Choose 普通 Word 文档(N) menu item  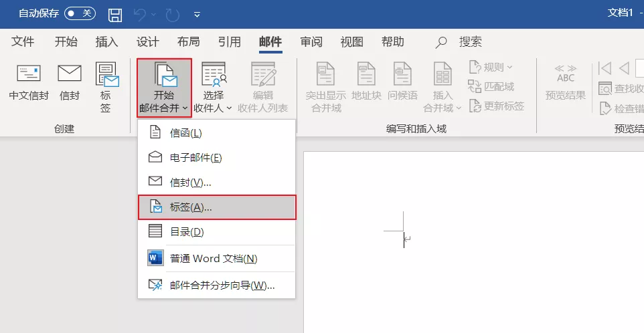click(x=216, y=258)
